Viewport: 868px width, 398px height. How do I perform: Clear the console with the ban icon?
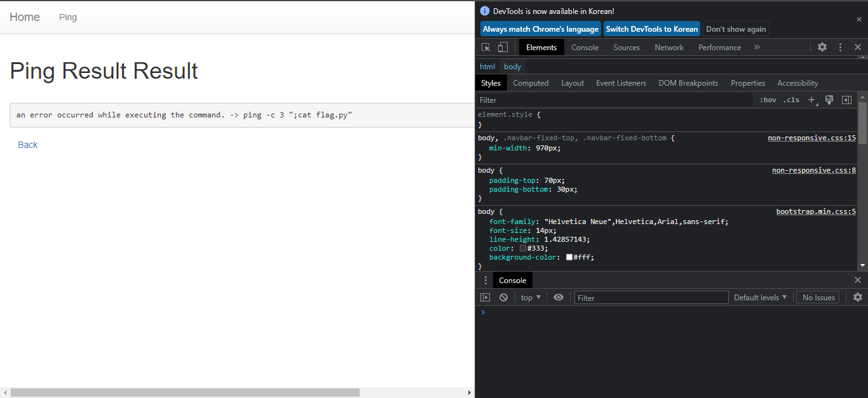503,297
